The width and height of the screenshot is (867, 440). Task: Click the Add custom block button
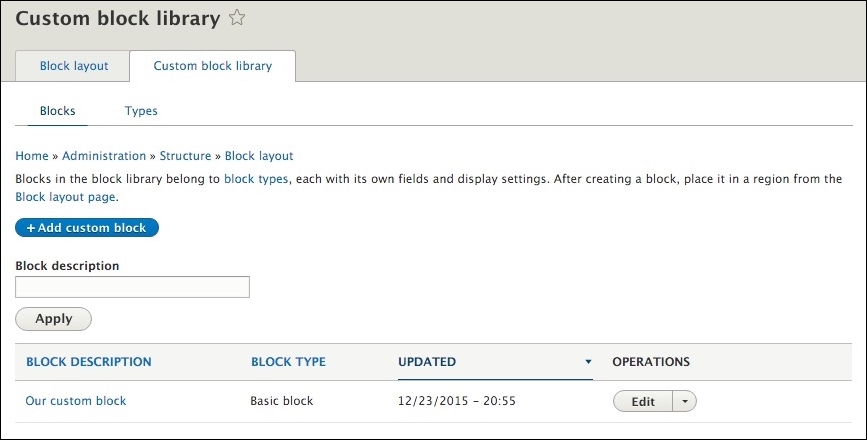tap(87, 228)
